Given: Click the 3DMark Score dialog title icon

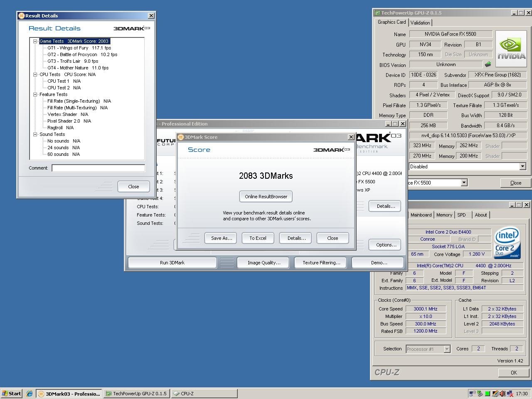Looking at the screenshot, I should click(x=181, y=137).
